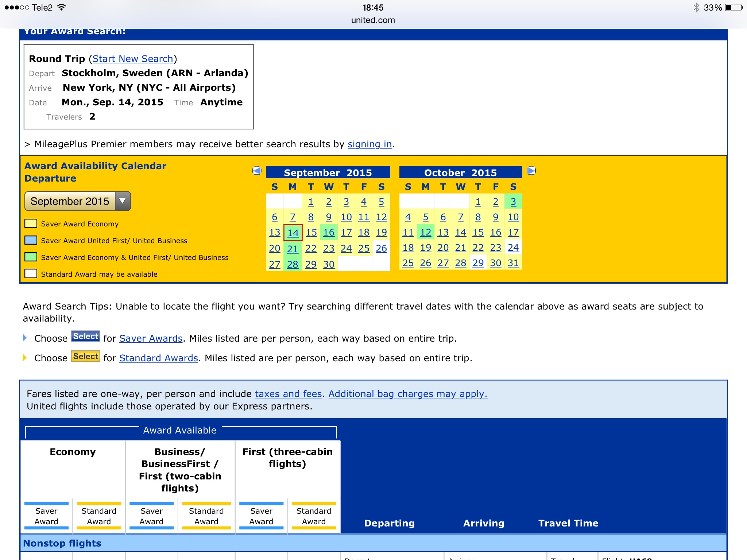Select September 26 in the calendar
This screenshot has width=747, height=560.
[382, 249]
